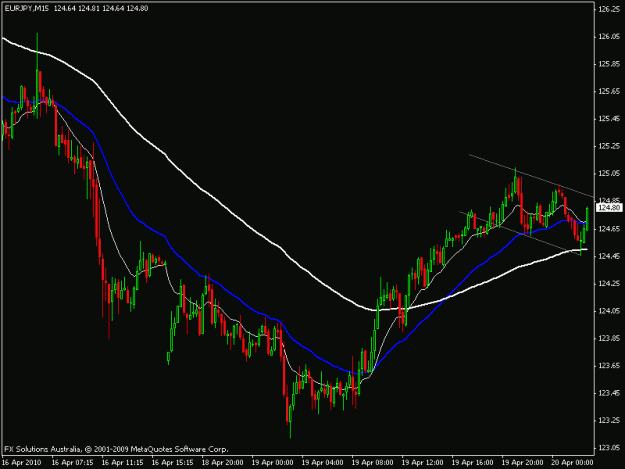Click the 125.45 price scale label
Screen dimensions: 625x469
(x=609, y=119)
